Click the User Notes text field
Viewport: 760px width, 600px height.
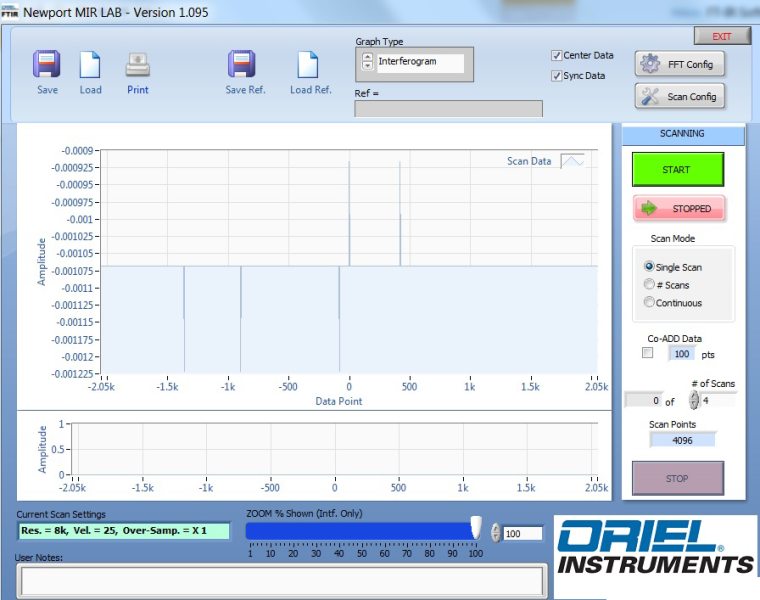coord(281,580)
